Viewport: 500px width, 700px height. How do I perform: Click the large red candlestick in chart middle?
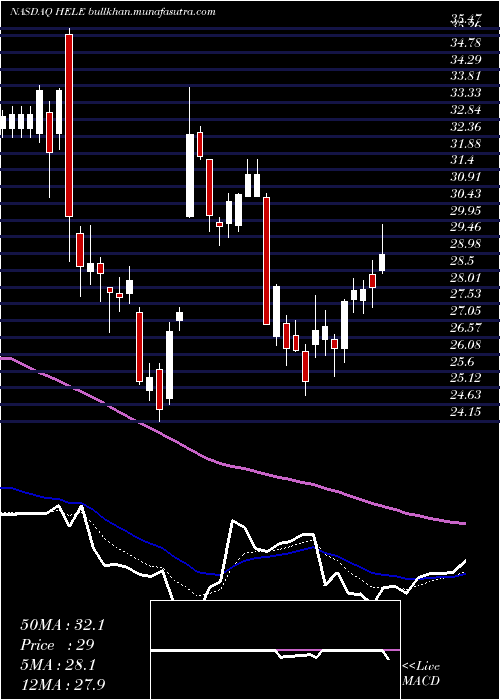click(266, 261)
